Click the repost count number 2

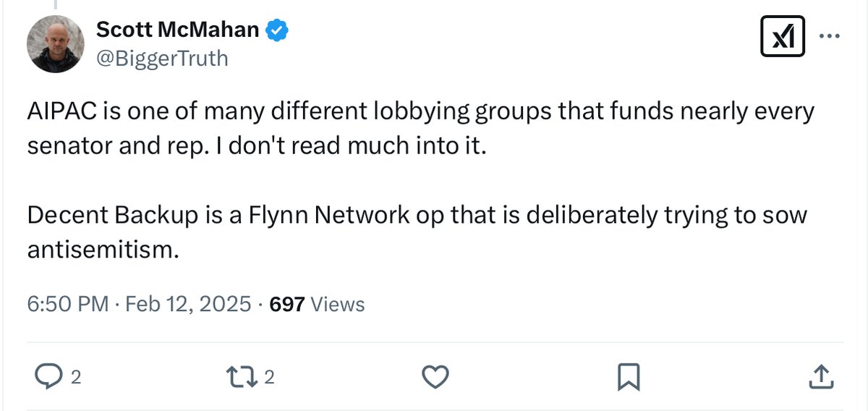[269, 377]
